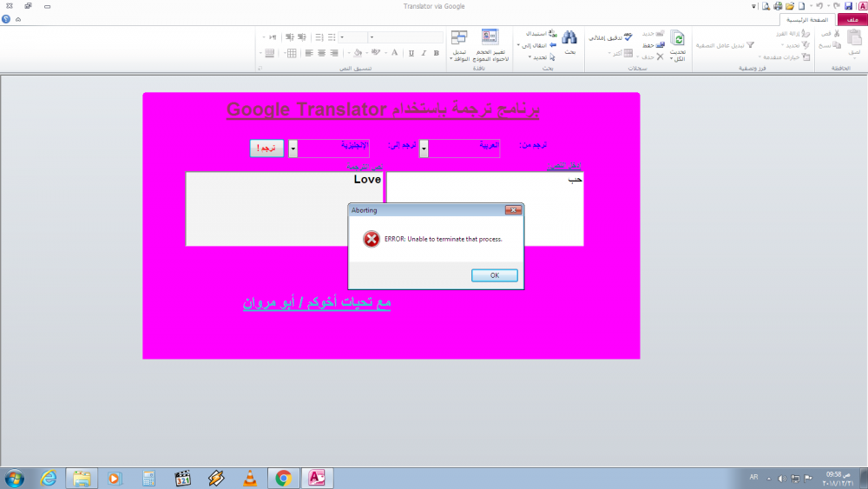The height and width of the screenshot is (489, 868).
Task: Click bullets list icon in text formatting
Action: pyautogui.click(x=332, y=37)
